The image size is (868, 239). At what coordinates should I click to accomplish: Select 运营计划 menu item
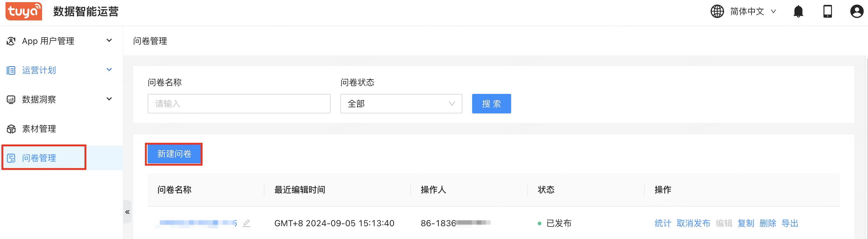point(61,70)
